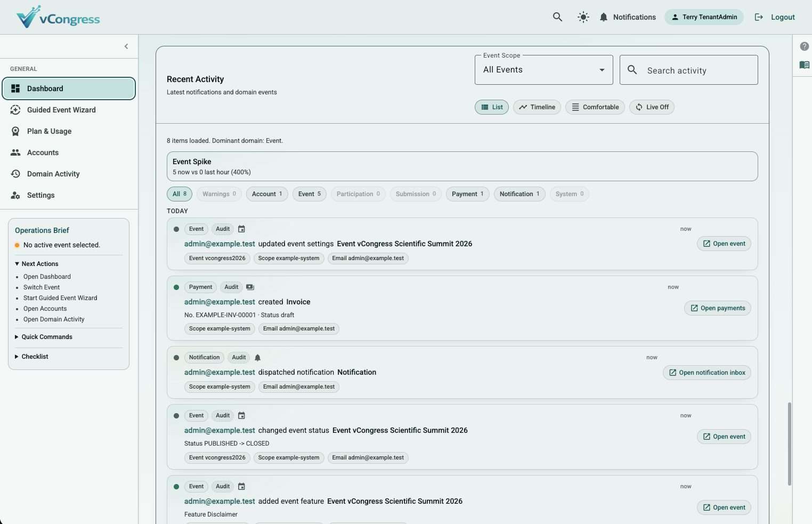Filter by the Participation chip

pos(358,194)
